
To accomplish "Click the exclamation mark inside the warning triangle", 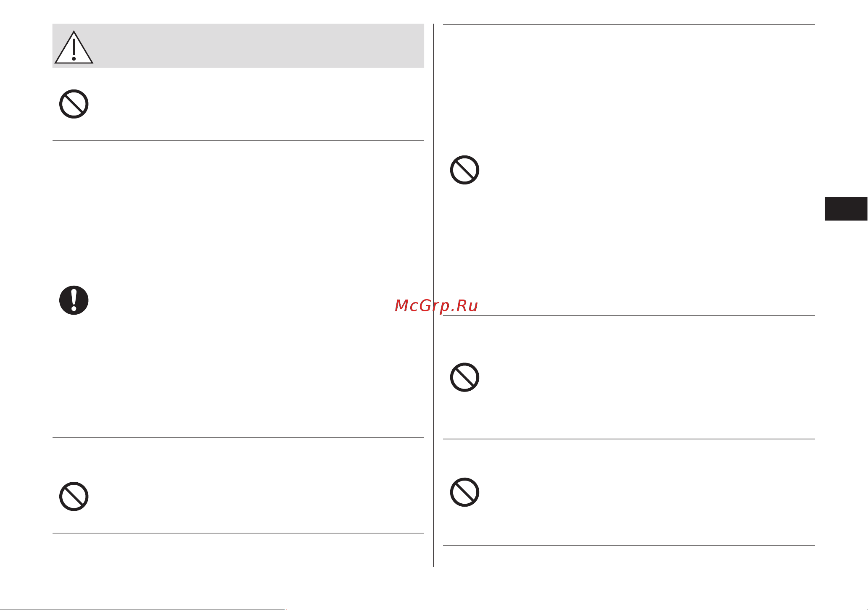I will click(x=74, y=50).
